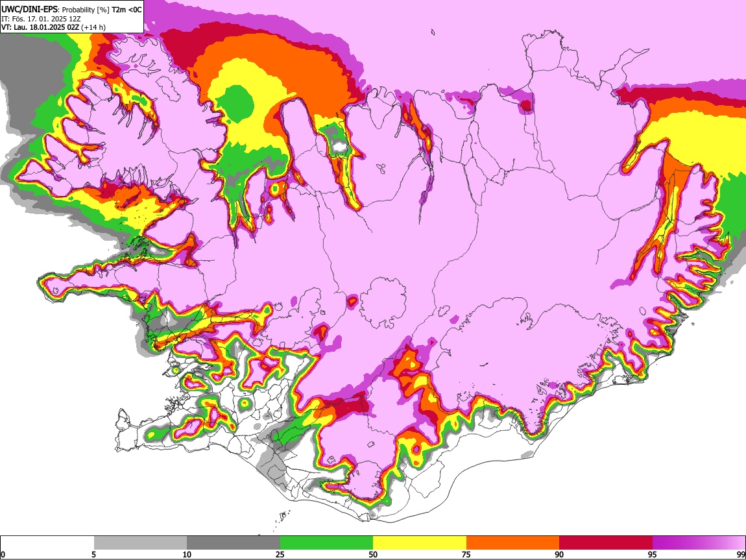Click the purple 95–99% legend segment

click(x=699, y=542)
